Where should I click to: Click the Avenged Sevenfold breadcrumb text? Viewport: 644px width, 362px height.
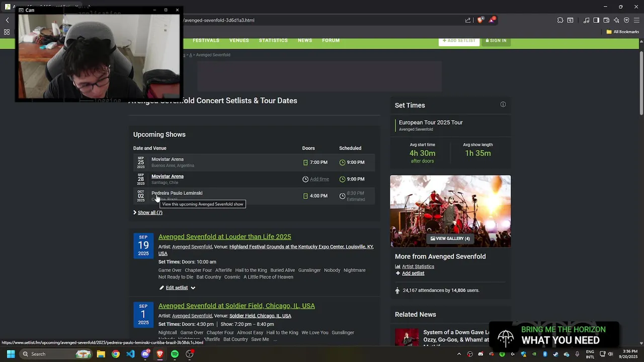tap(213, 55)
